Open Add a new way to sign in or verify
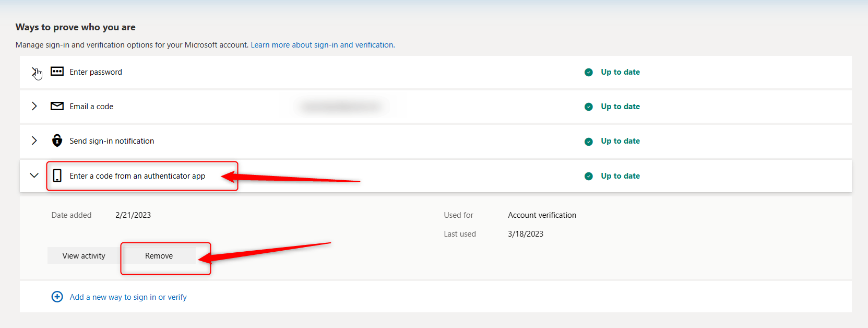Viewport: 868px width, 328px height. click(x=128, y=297)
